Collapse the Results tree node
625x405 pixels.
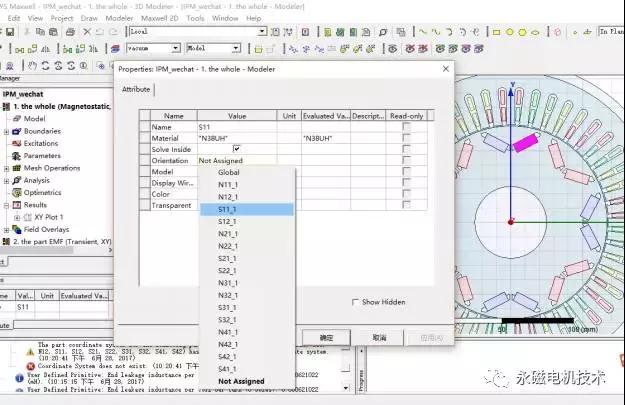(x=6, y=205)
